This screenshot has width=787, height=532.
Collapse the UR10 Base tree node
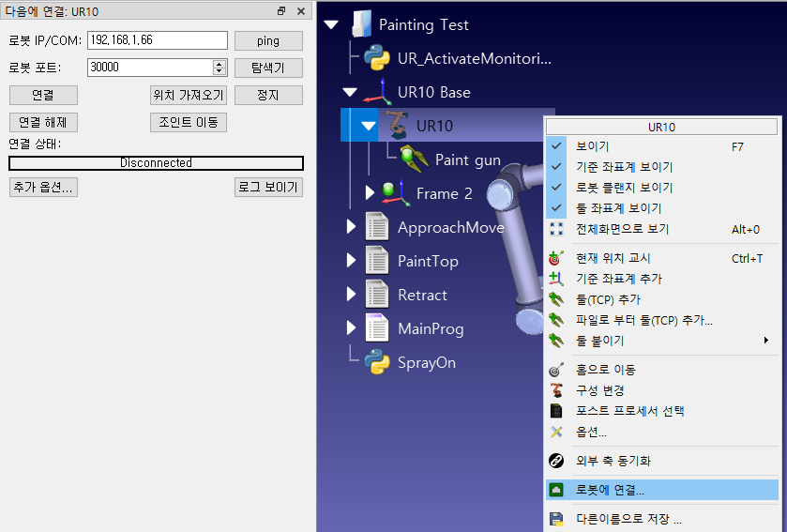click(x=351, y=92)
